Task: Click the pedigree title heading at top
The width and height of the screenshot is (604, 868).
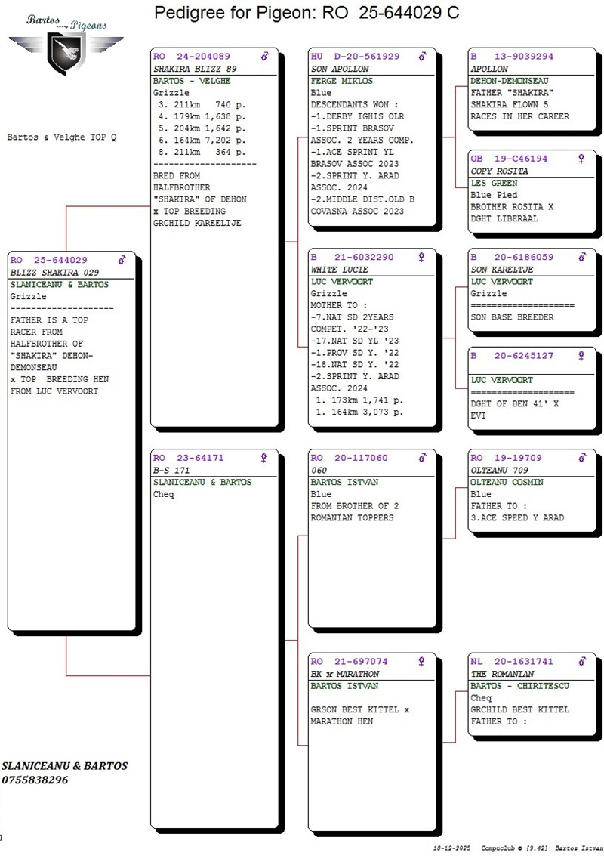Action: click(306, 13)
